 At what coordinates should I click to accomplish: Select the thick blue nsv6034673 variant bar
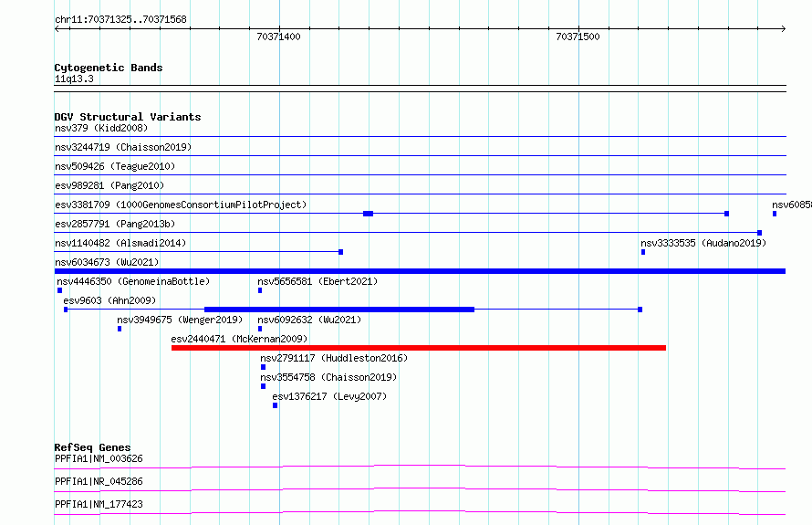(420, 271)
